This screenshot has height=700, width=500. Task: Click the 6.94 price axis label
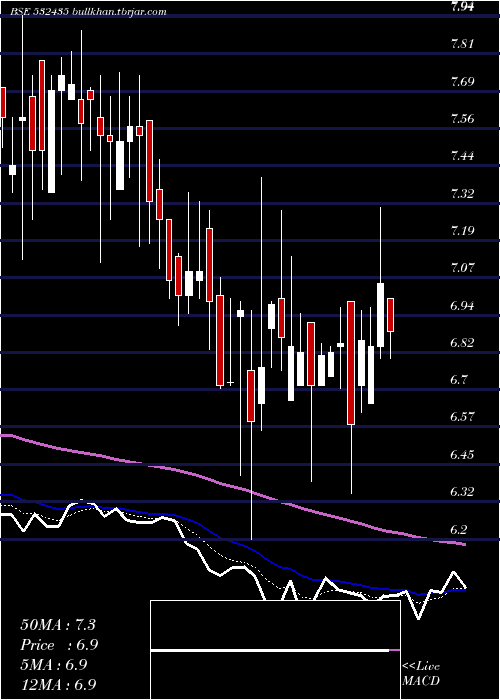pos(462,305)
